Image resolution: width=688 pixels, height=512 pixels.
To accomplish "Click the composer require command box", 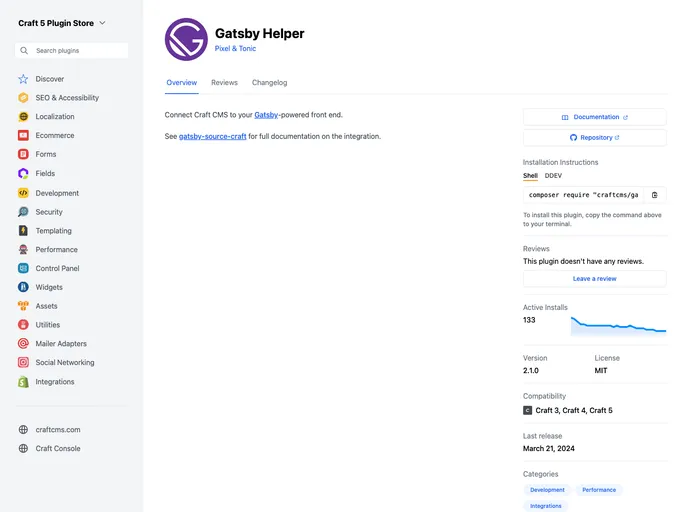I will click(583, 195).
